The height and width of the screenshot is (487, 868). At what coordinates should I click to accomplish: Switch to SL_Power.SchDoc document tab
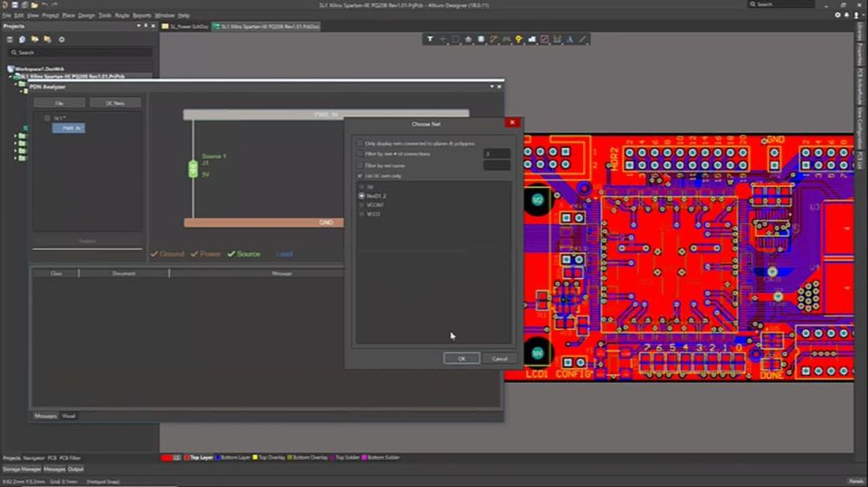point(185,26)
